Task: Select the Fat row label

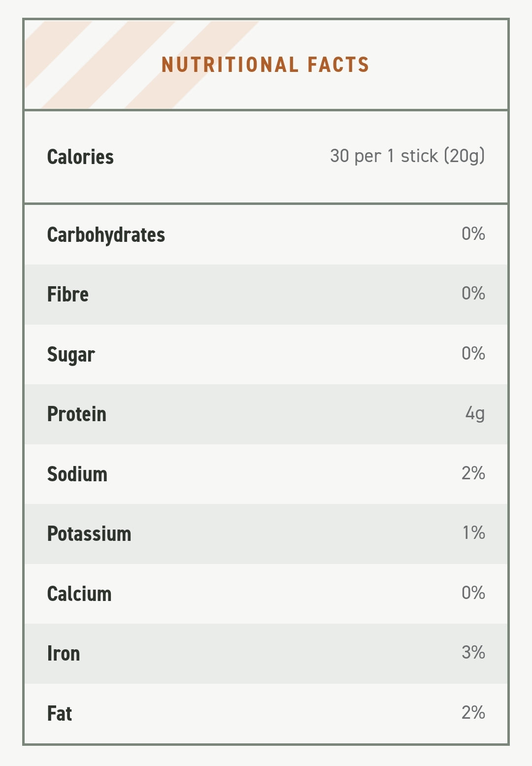Action: [x=60, y=714]
